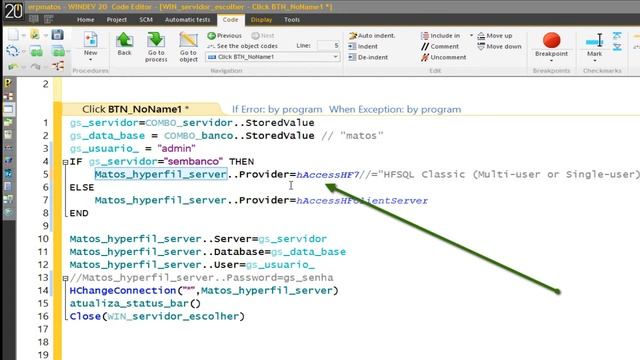Click the Go to object icon
Image resolution: width=640 pixels, height=360 pixels.
188,40
